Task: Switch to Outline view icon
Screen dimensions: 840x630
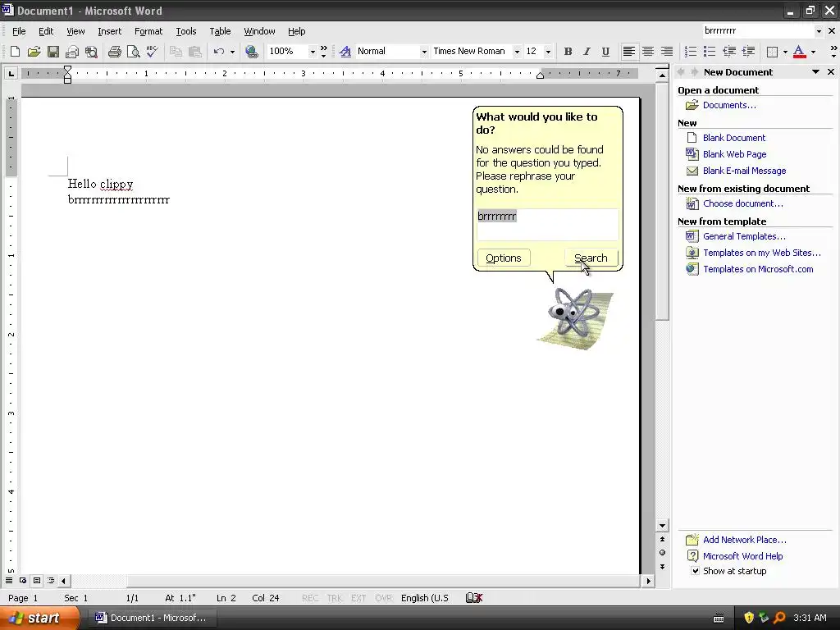Action: coord(51,580)
